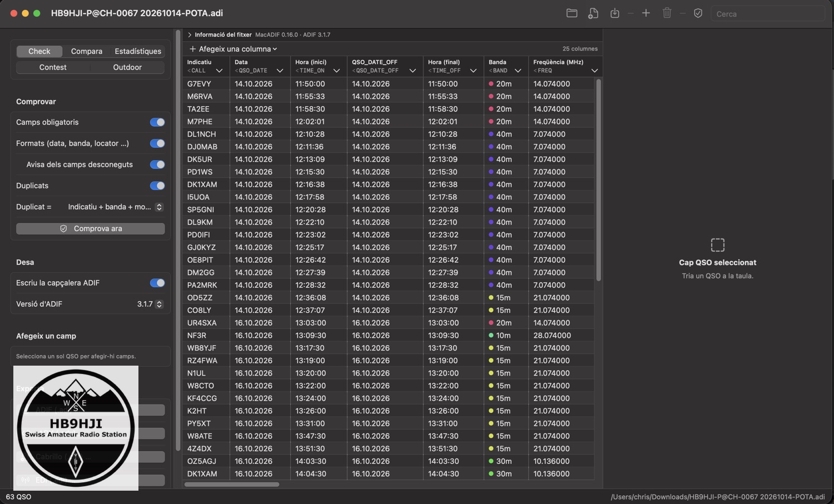Toggle the Formats (data, banda, locator) switch
Image resolution: width=834 pixels, height=504 pixels.
[157, 143]
